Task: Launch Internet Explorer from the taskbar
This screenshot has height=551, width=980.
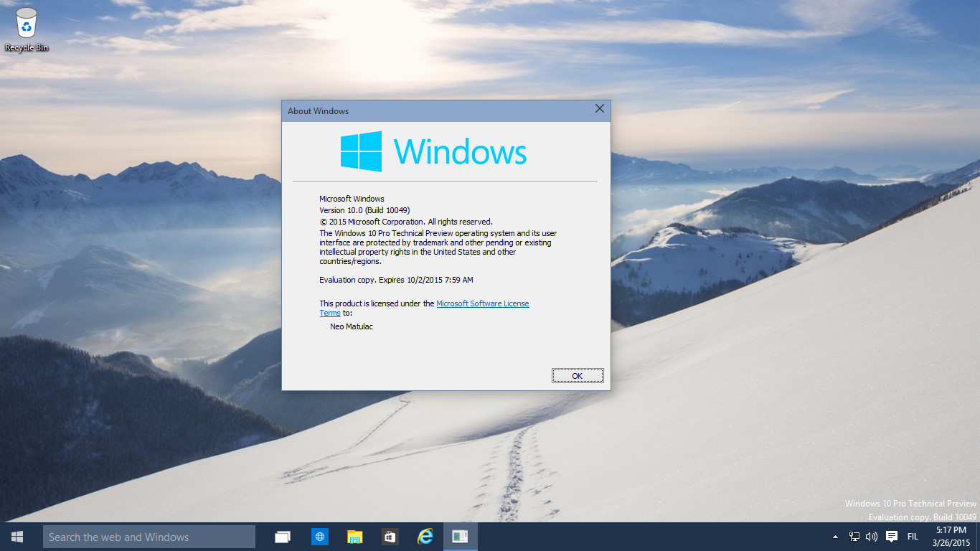Action: pos(425,537)
